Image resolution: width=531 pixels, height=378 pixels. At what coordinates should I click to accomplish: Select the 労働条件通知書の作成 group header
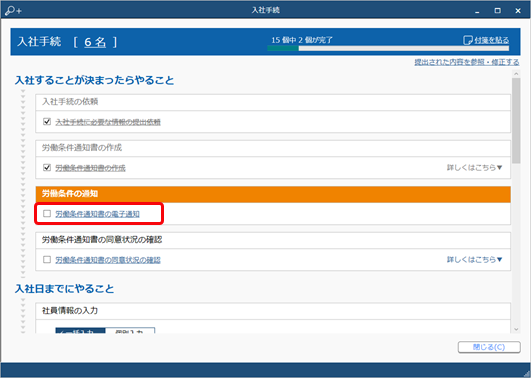coord(273,148)
